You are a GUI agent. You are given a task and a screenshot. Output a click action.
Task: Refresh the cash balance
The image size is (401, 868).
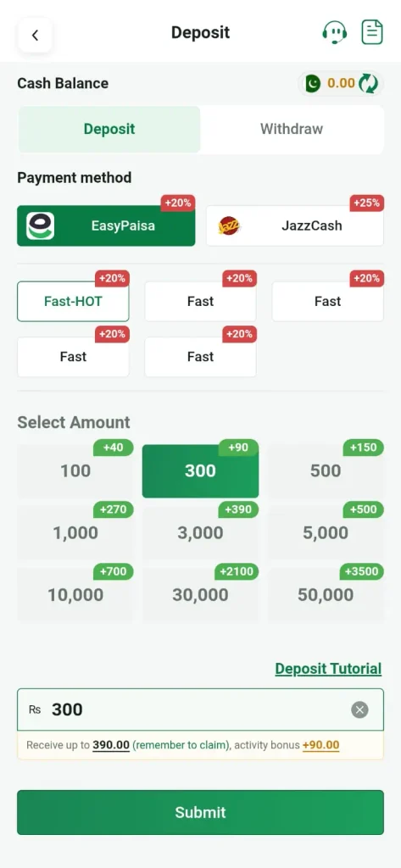pos(368,84)
